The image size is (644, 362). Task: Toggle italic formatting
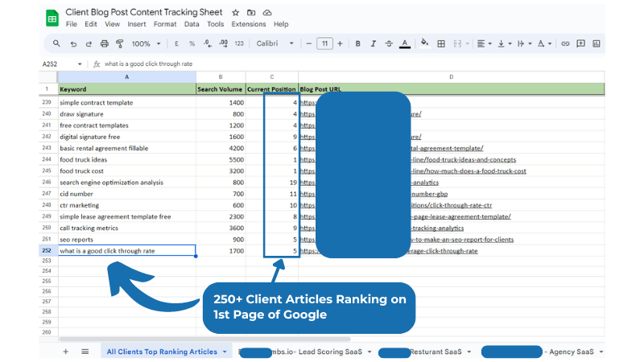point(373,43)
